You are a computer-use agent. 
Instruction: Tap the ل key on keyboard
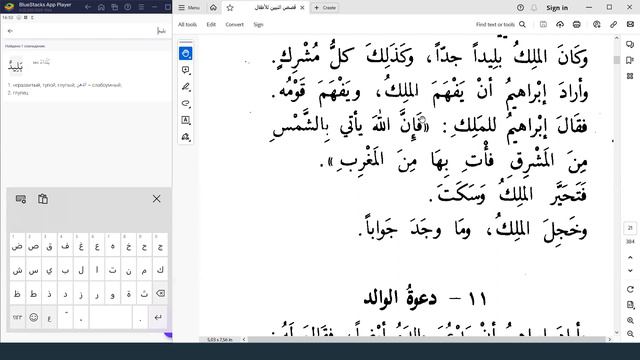(x=81, y=270)
